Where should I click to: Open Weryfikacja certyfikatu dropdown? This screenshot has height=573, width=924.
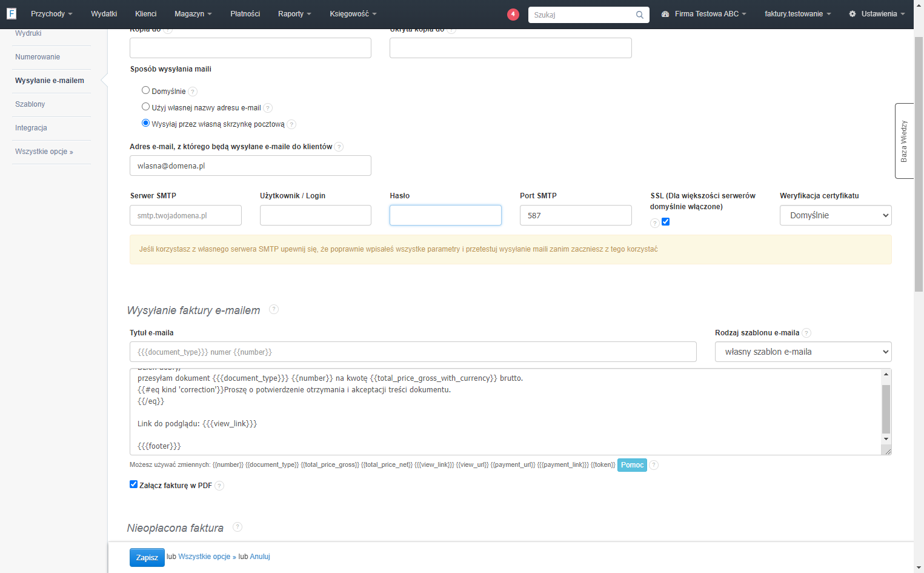(x=836, y=215)
